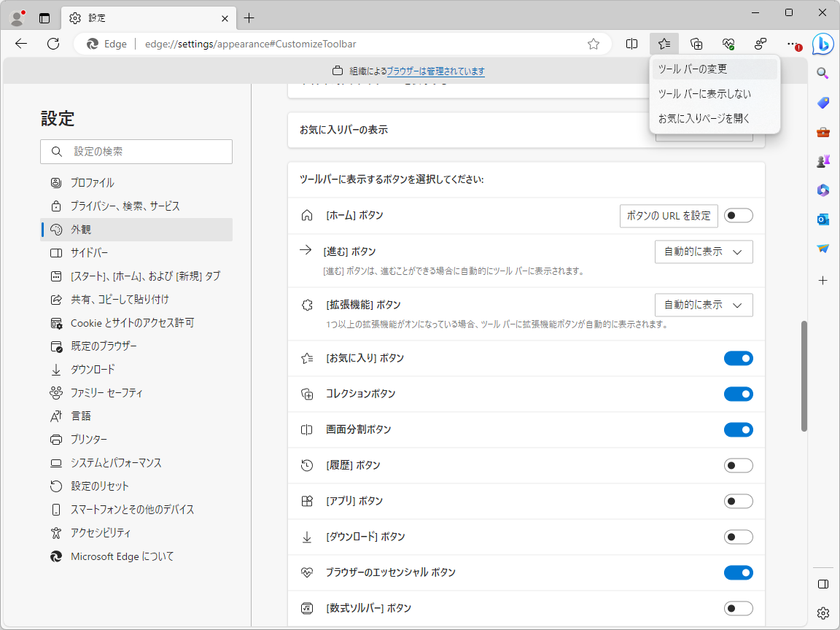Open Browser essentials from the toolbar

[728, 44]
